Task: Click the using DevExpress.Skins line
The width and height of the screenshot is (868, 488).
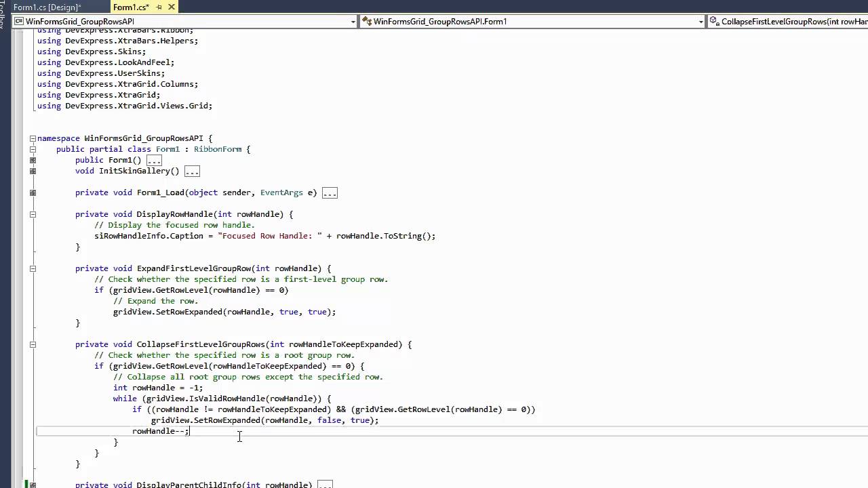Action: pos(92,52)
